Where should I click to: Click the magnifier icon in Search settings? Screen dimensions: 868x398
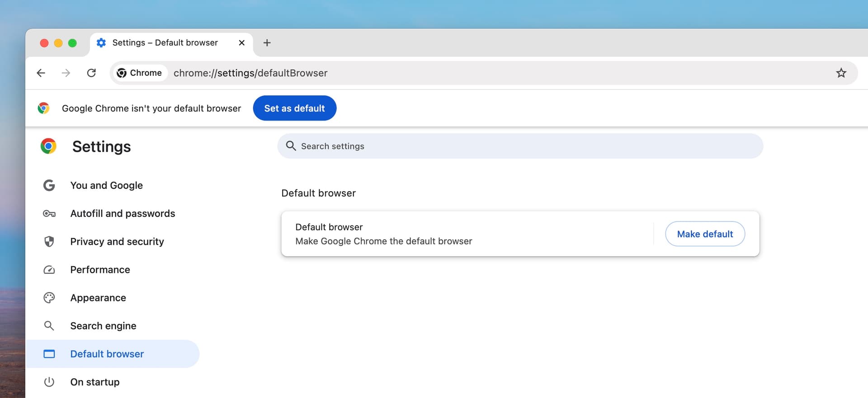(291, 145)
